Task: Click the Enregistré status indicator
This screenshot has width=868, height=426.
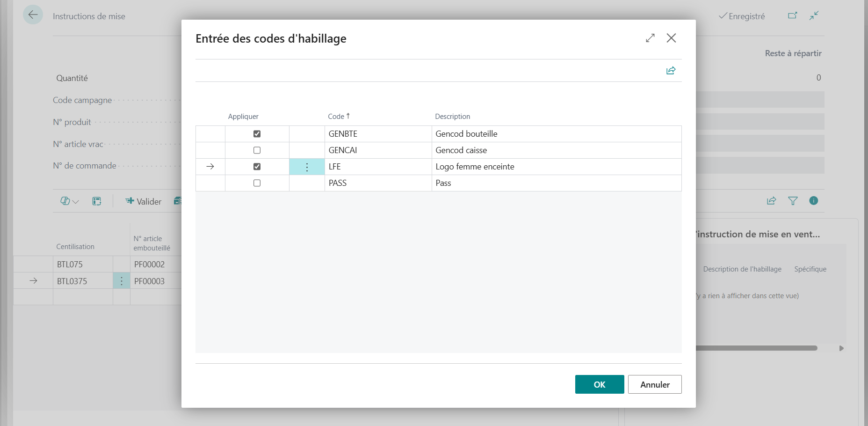Action: 742,16
